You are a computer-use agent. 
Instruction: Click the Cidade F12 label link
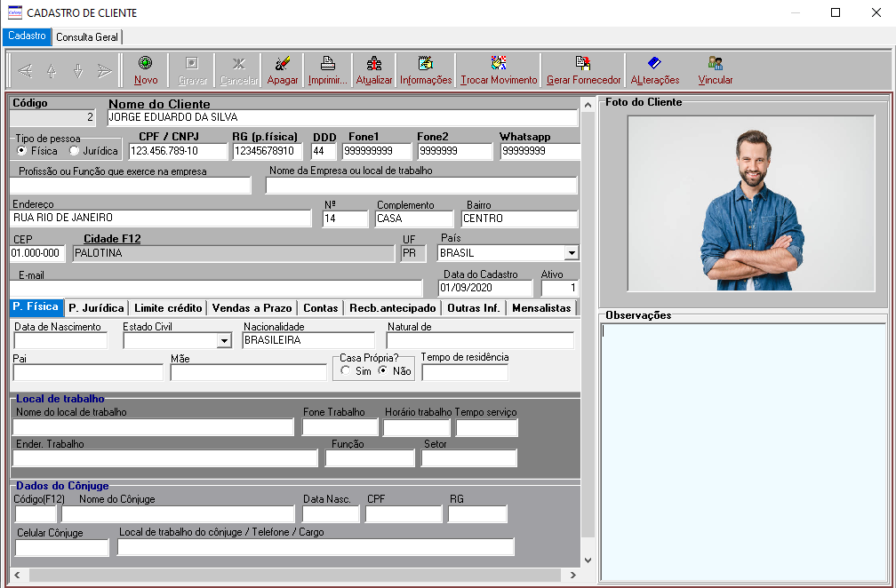pyautogui.click(x=112, y=239)
